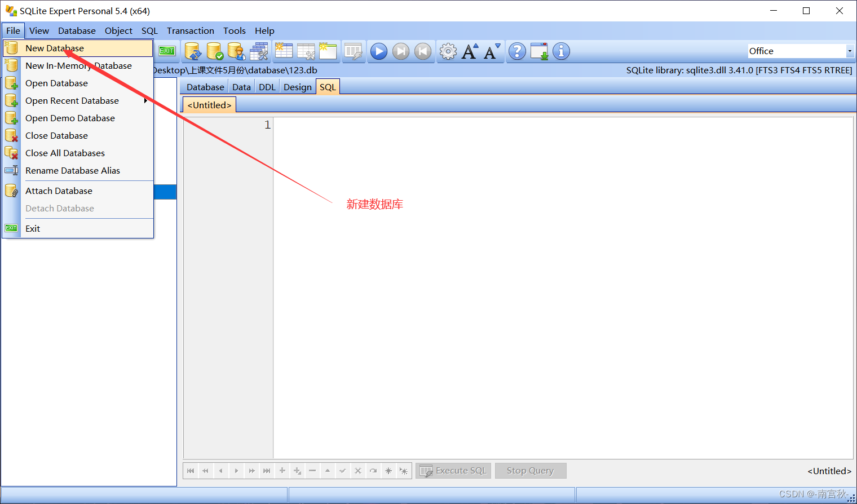Open the Database menu

(x=77, y=30)
